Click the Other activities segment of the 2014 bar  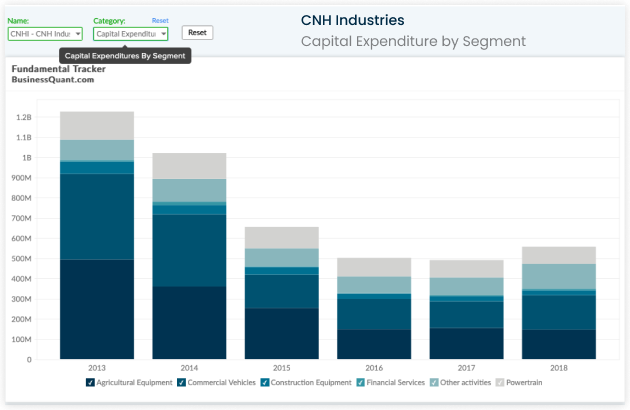pos(189,191)
